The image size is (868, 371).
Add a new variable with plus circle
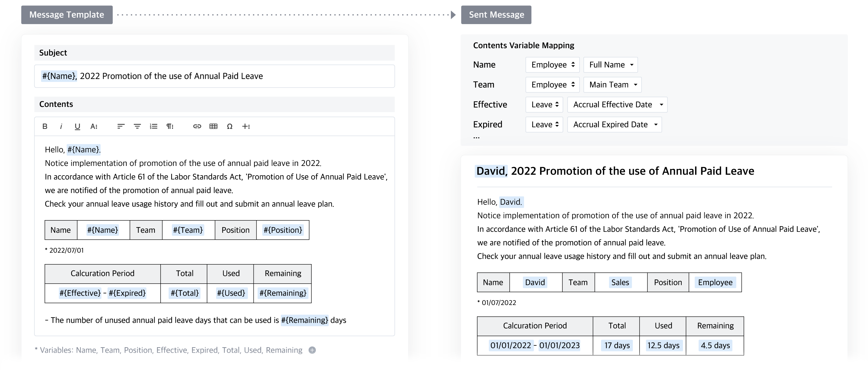click(312, 350)
